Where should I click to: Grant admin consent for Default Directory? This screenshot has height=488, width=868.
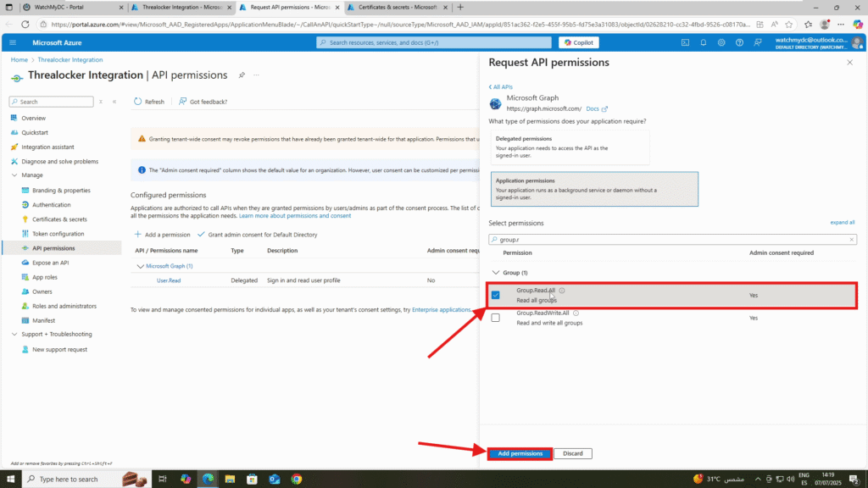point(258,235)
